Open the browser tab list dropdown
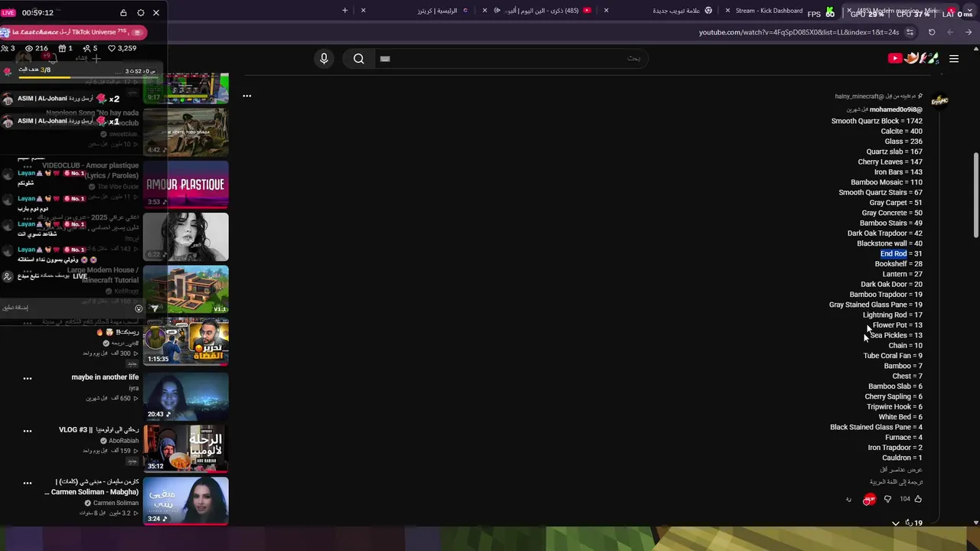 969,11
